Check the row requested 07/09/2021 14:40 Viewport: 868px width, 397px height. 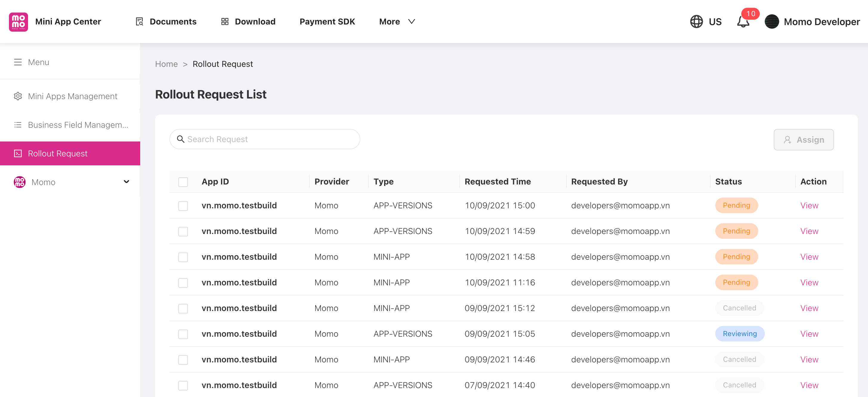183,385
